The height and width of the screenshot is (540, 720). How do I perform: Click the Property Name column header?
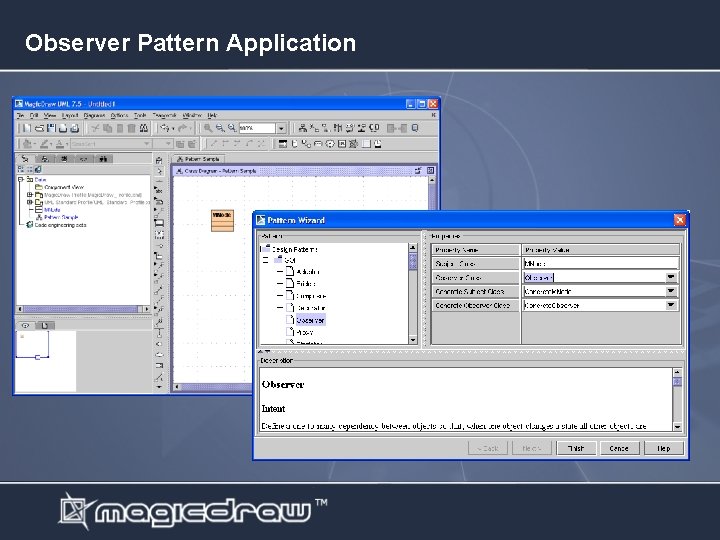tap(475, 250)
